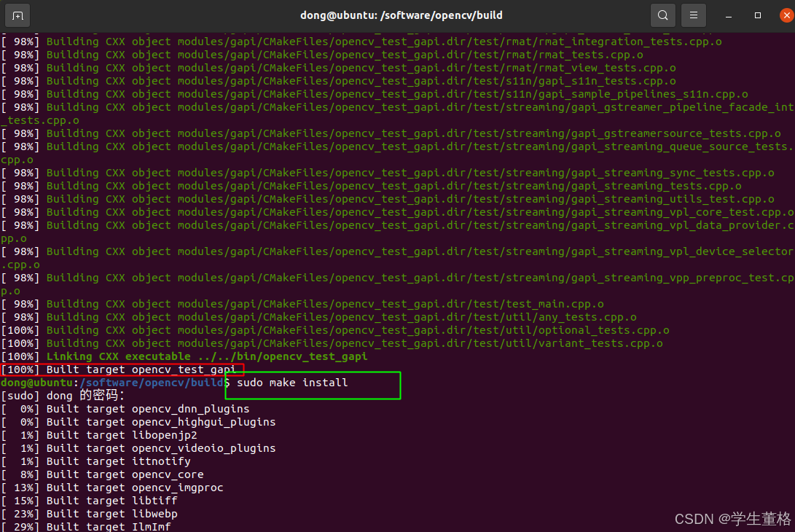Open the terminal hamburger menu
This screenshot has height=532, width=795.
pyautogui.click(x=693, y=15)
